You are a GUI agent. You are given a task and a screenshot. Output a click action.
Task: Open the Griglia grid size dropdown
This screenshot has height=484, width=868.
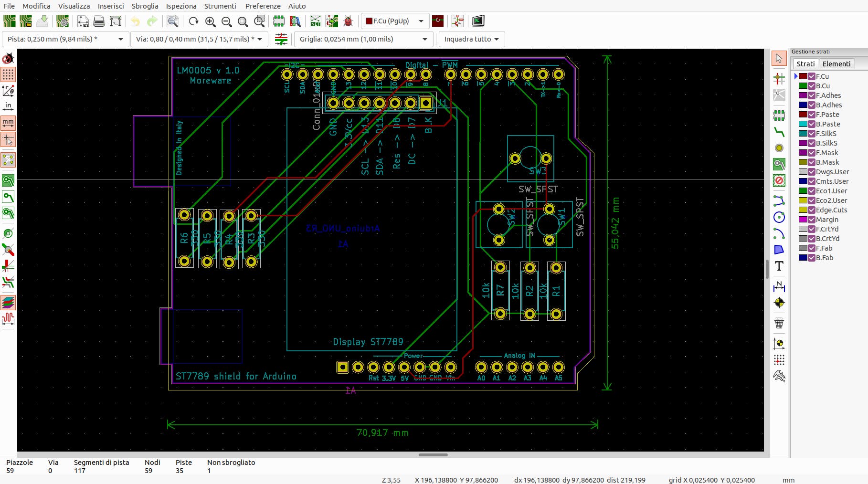[x=363, y=39]
